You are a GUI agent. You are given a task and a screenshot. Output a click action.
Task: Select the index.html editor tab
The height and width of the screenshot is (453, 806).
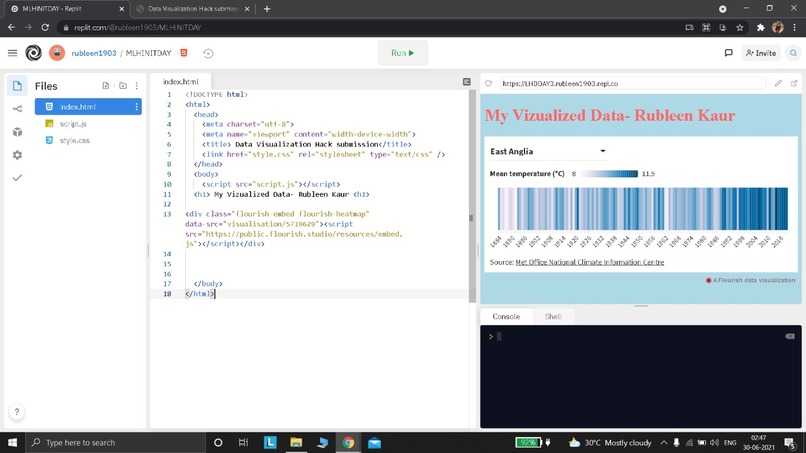[x=180, y=82]
